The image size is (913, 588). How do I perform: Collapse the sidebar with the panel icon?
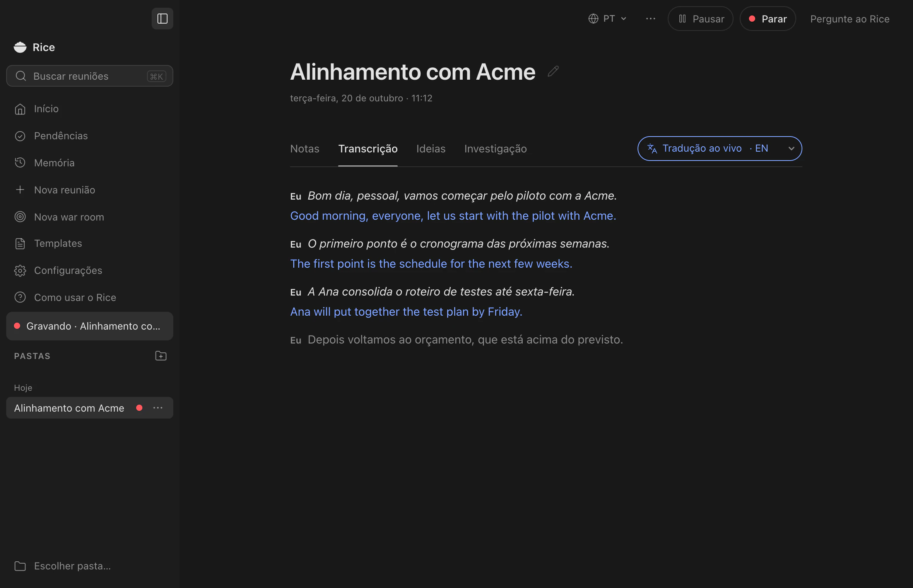pos(162,19)
